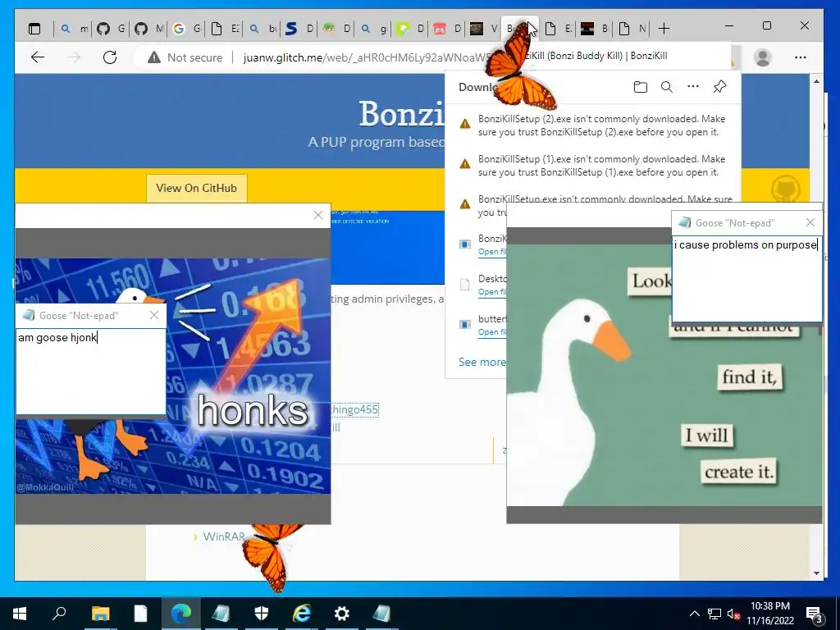The image size is (840, 630).
Task: Open notification center icon in tray
Action: tap(814, 614)
